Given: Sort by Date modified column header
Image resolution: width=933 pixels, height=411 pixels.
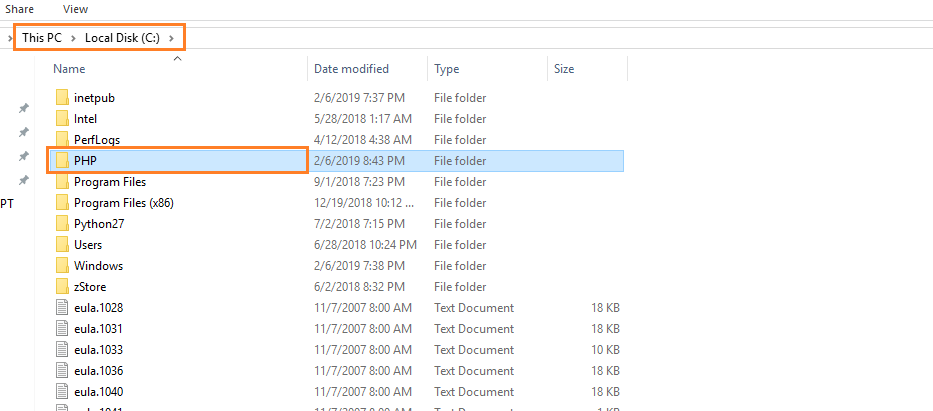Looking at the screenshot, I should (351, 69).
